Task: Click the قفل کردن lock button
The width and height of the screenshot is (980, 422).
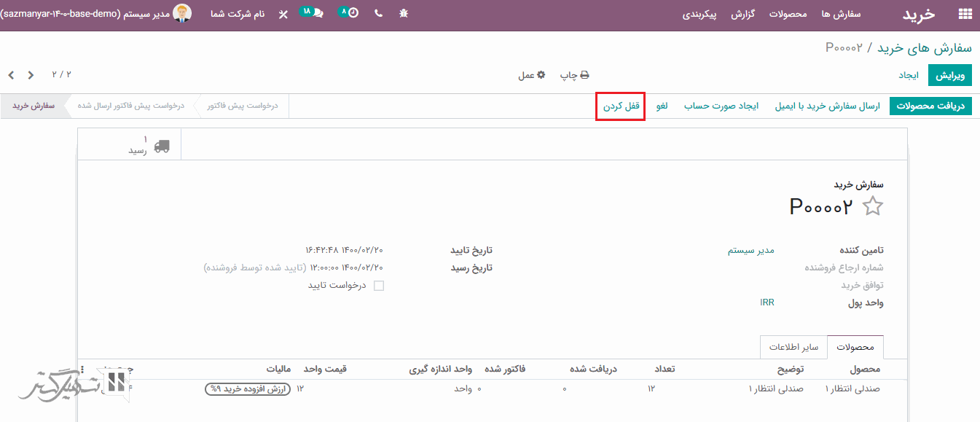Action: [620, 106]
